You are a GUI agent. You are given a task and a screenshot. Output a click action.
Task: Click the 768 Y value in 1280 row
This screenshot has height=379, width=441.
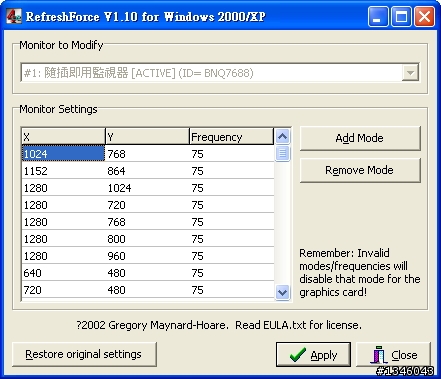(x=147, y=222)
